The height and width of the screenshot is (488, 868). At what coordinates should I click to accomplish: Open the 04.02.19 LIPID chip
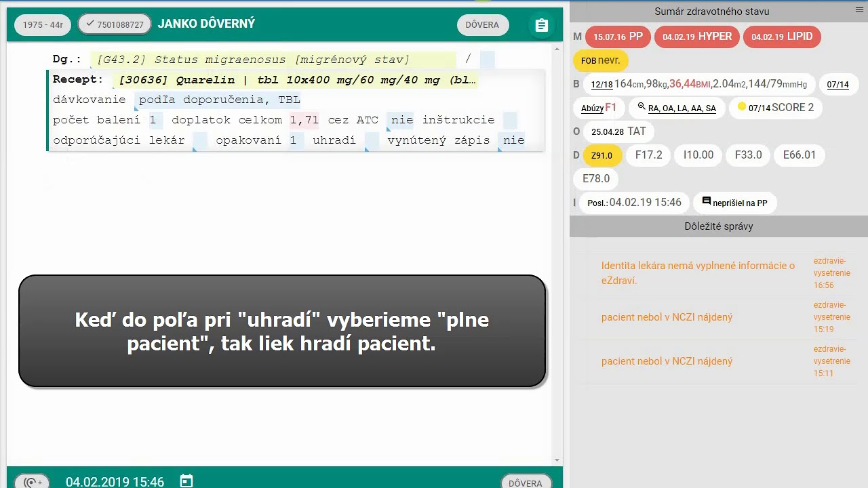(782, 37)
